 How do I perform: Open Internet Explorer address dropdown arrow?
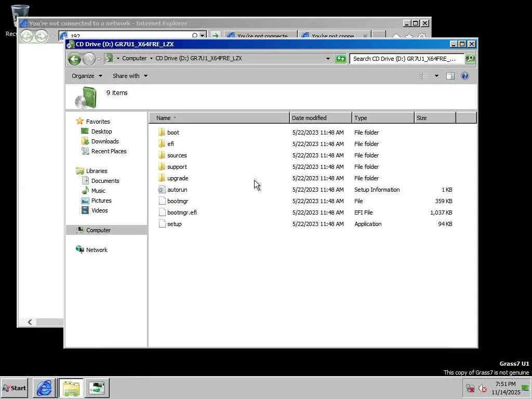click(x=203, y=36)
